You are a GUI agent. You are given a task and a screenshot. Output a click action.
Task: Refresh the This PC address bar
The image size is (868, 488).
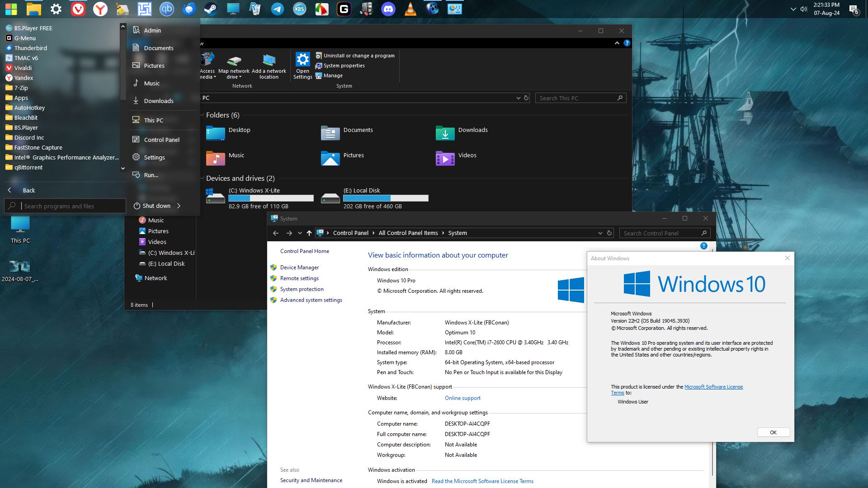[x=526, y=98]
